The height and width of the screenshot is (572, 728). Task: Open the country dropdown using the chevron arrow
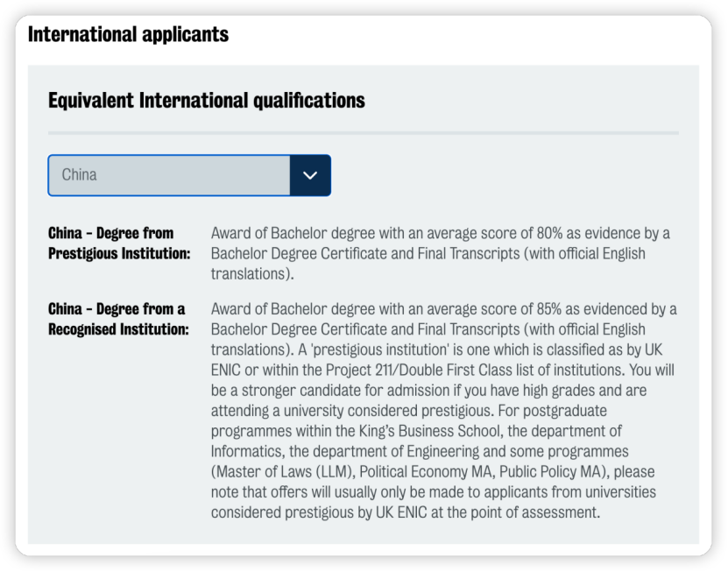[310, 175]
